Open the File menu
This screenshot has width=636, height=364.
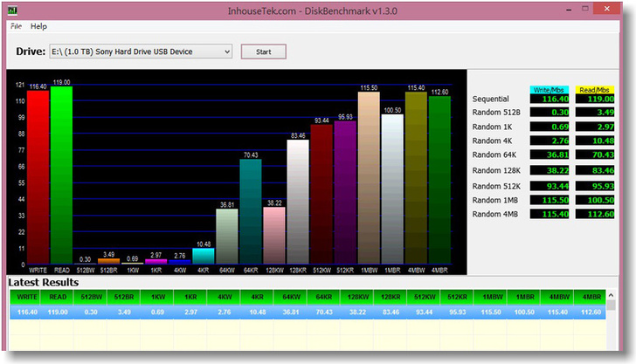pos(15,26)
